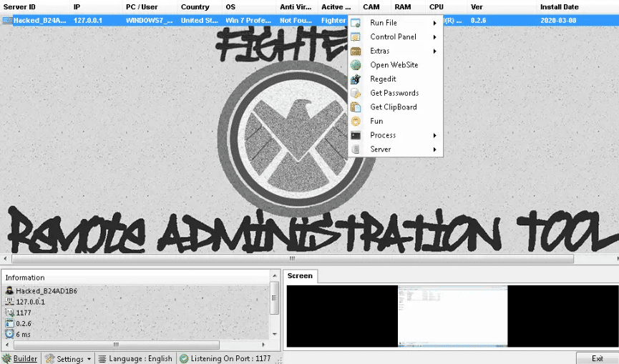Viewport: 619px width, 364px height.
Task: Click the main list horizontal scrollbar thumb
Action: 293,259
